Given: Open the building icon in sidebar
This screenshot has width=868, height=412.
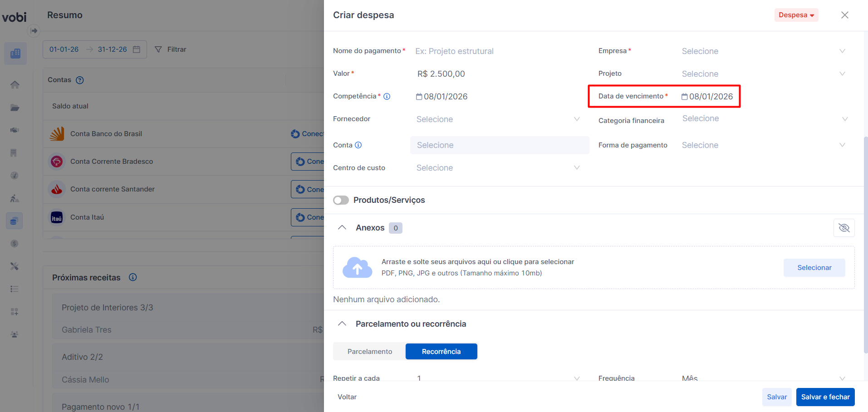Looking at the screenshot, I should click(14, 153).
